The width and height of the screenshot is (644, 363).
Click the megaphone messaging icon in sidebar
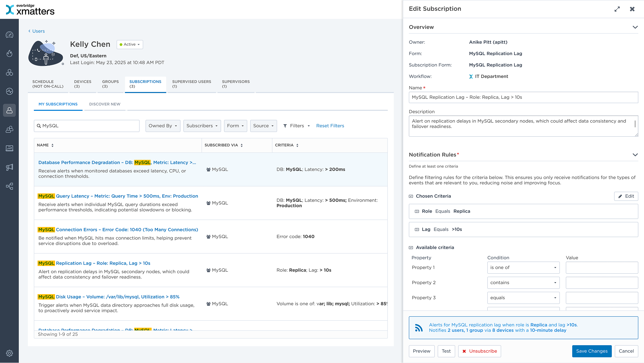[9, 167]
